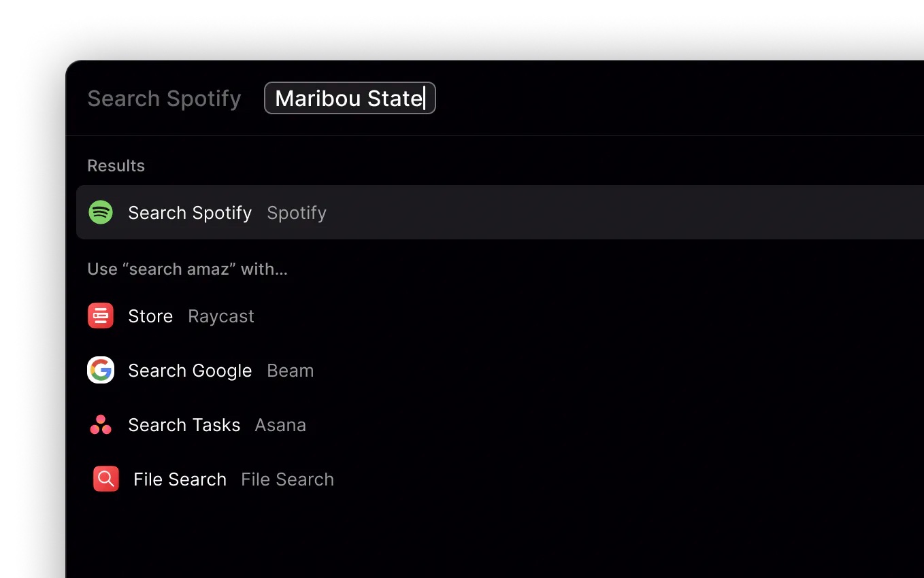924x578 pixels.
Task: Click the gray Search Spotify command label
Action: (x=164, y=99)
